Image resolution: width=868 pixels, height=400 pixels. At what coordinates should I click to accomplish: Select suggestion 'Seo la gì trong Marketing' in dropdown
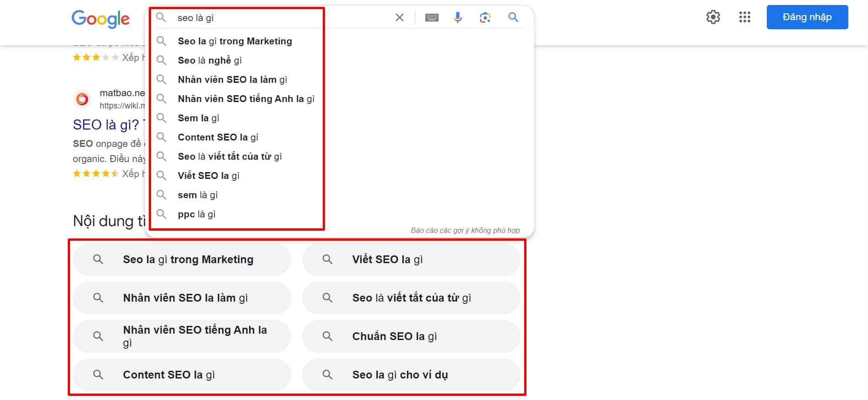click(339, 41)
